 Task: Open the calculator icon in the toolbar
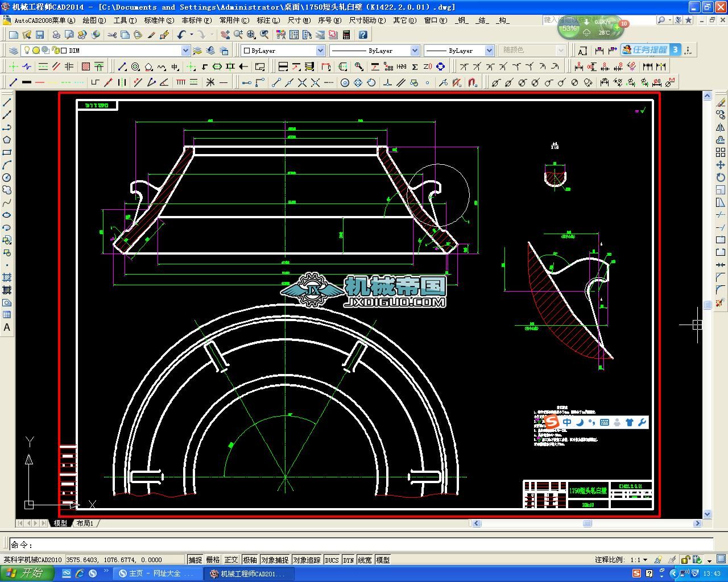pos(346,35)
